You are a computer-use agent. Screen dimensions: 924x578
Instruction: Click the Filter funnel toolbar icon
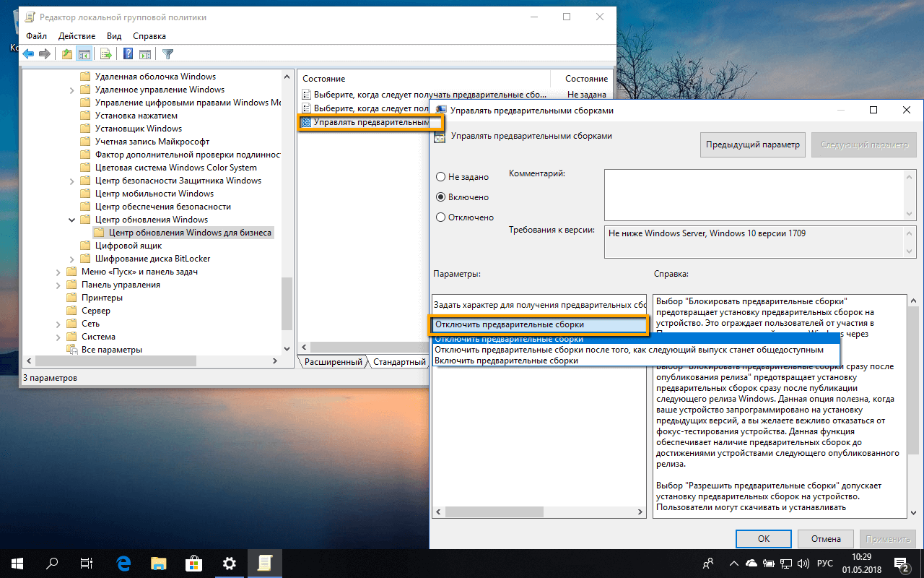click(167, 53)
